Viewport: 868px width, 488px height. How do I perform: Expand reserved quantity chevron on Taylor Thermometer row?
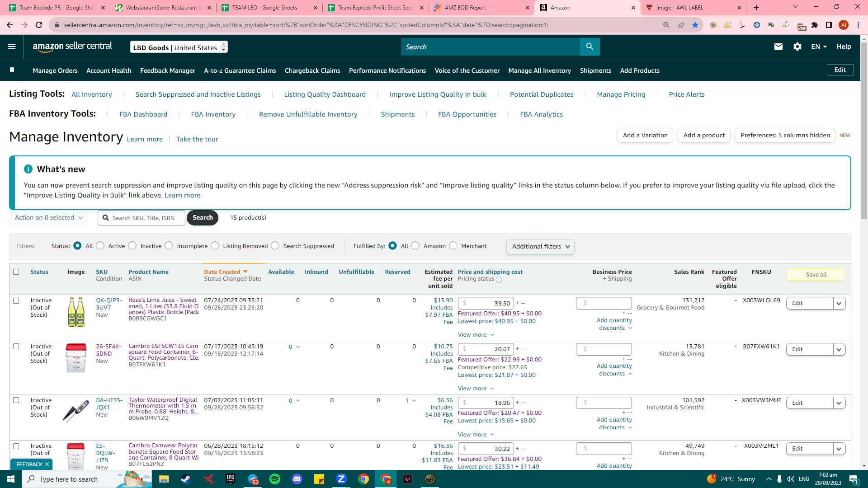point(414,401)
